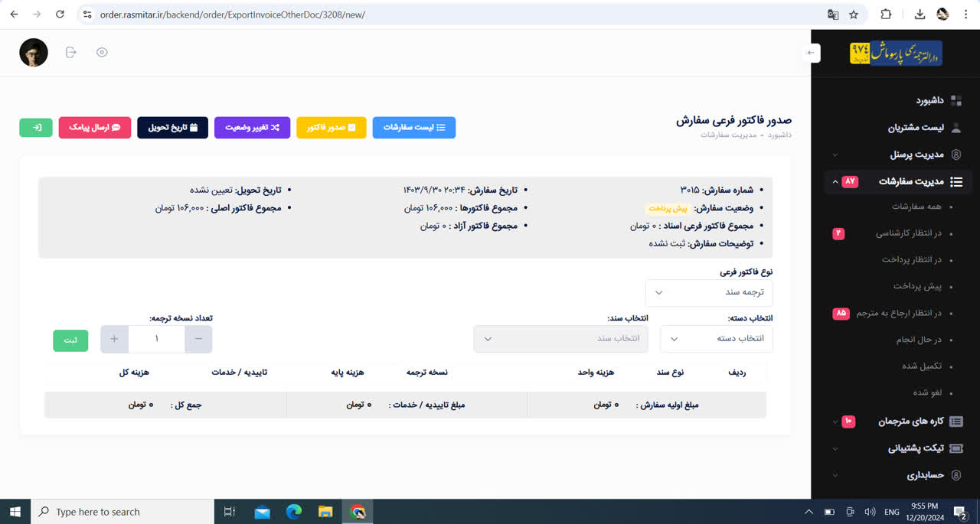Screen dimensions: 980x524
Task: Click the green exit arrow button
Action: (x=36, y=128)
